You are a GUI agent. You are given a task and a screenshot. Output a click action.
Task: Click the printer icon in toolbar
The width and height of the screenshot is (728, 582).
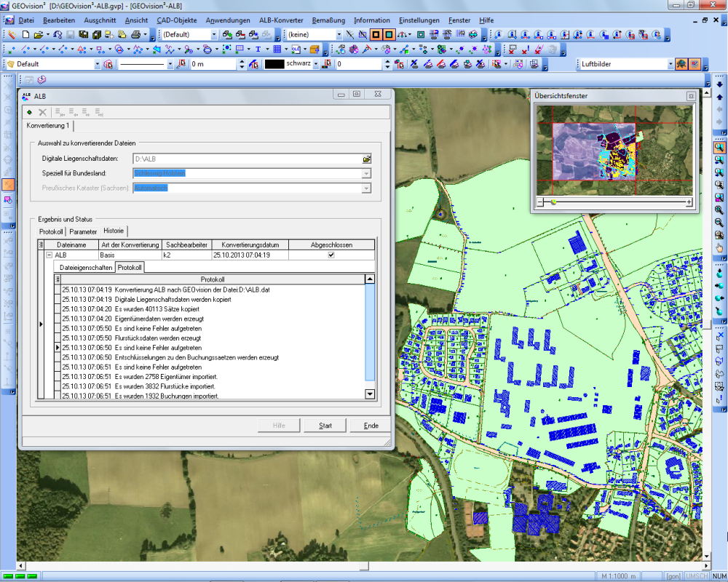point(135,34)
